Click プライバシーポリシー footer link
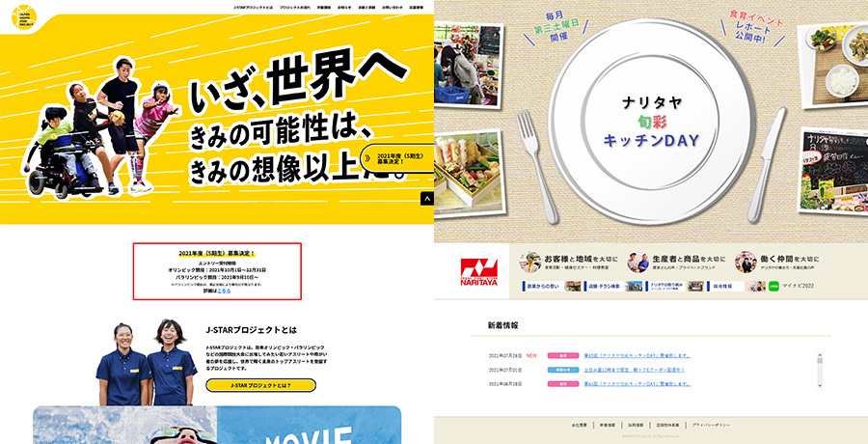The height and width of the screenshot is (444, 868). [711, 425]
